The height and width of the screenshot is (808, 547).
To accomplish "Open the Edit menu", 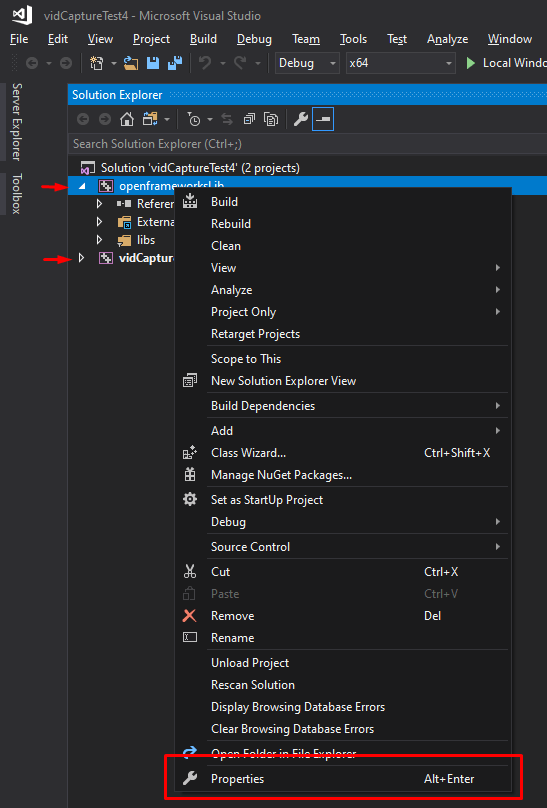I will (58, 39).
